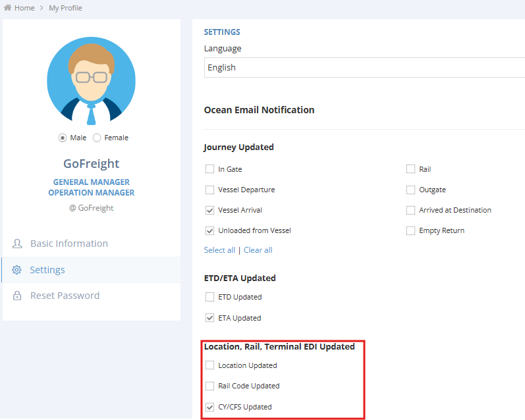Click the user avatar picture
The image size is (525, 420).
pyautogui.click(x=91, y=81)
